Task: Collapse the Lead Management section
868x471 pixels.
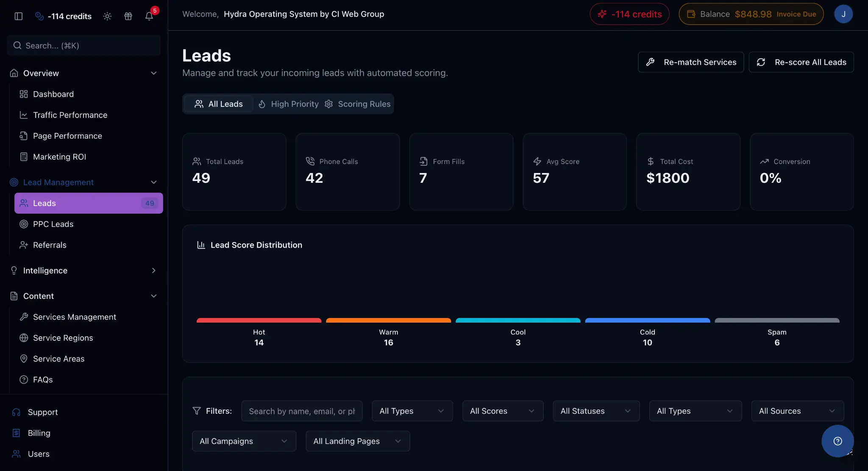Action: (153, 182)
